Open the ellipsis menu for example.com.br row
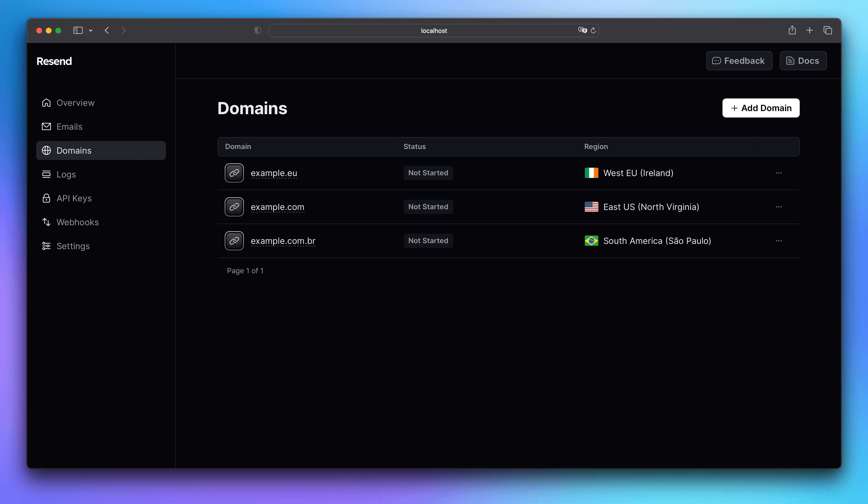This screenshot has width=868, height=504. coord(779,241)
